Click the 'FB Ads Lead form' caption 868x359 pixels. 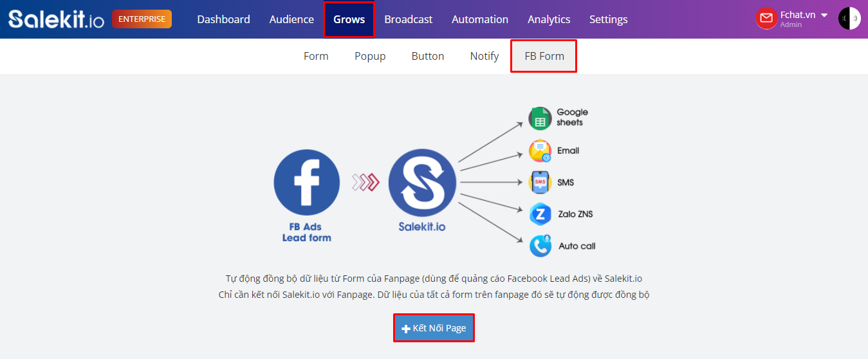307,232
